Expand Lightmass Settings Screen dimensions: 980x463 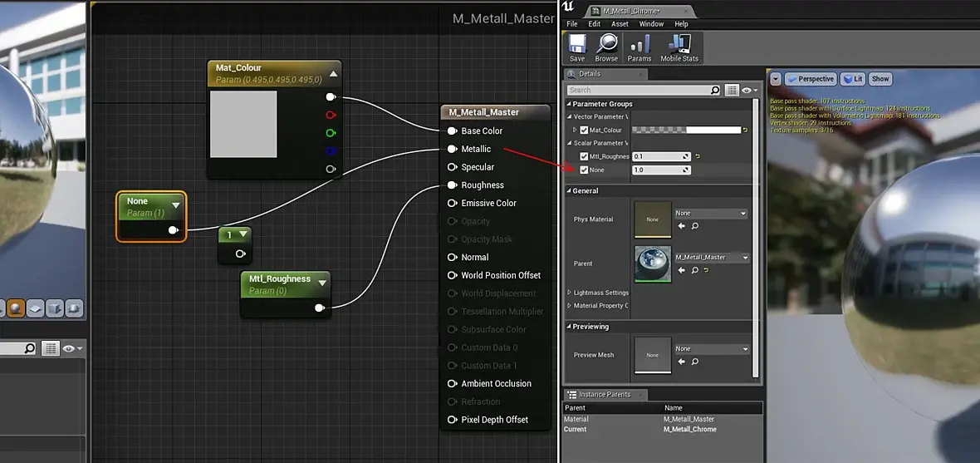pos(570,293)
